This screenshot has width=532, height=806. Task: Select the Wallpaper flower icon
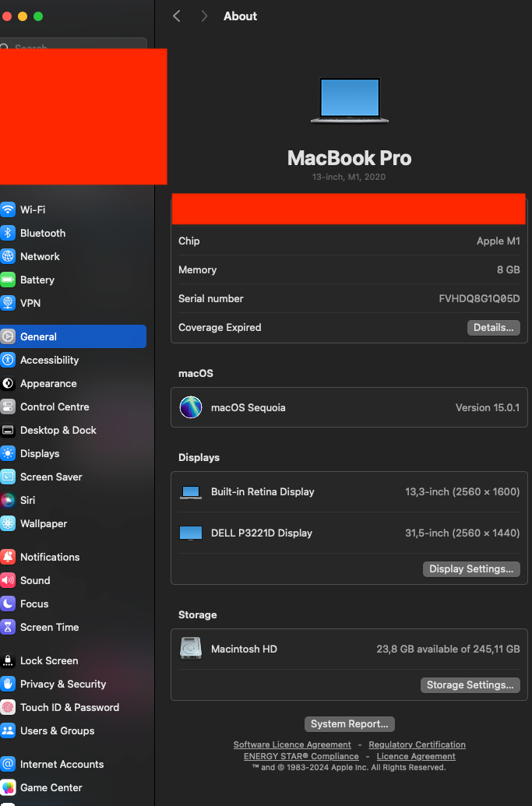[x=8, y=524]
